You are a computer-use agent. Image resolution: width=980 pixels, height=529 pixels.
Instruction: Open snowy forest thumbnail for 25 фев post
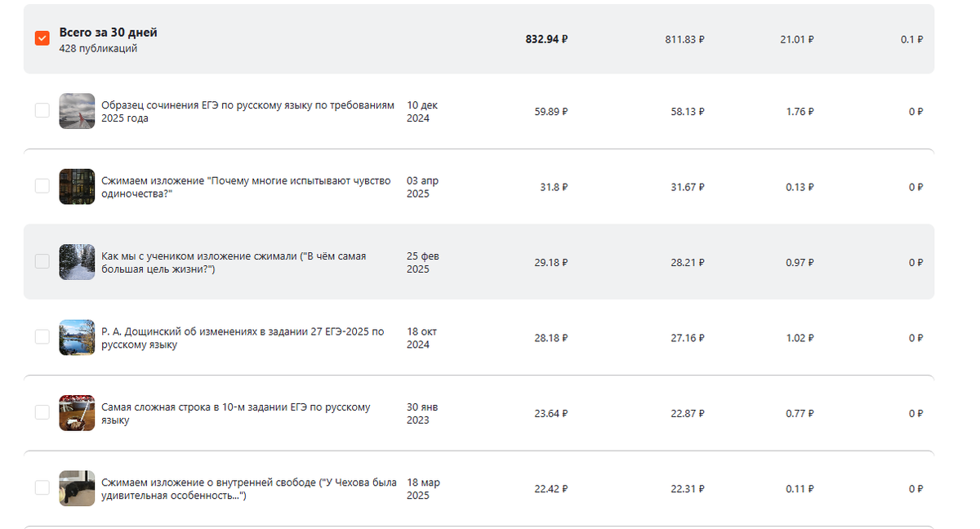(x=77, y=262)
